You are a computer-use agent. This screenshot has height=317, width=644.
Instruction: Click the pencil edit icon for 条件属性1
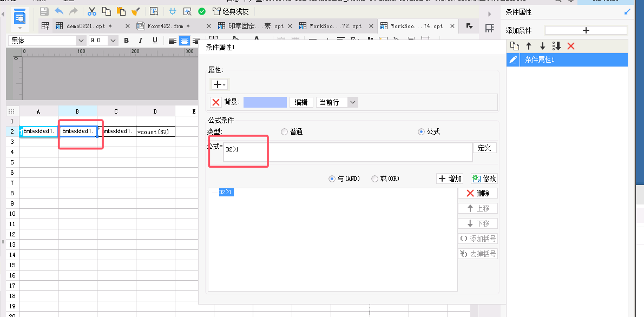513,60
